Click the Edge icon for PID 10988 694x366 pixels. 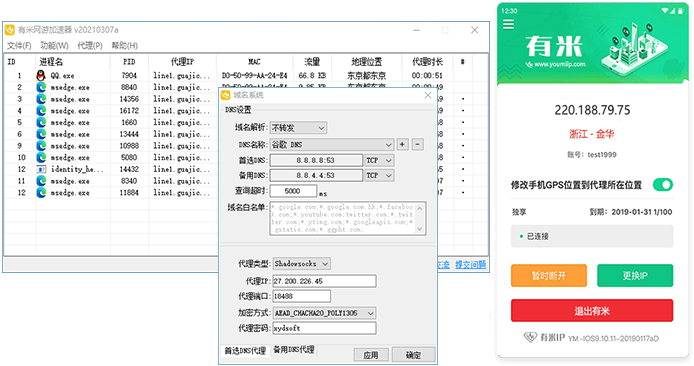(x=41, y=146)
